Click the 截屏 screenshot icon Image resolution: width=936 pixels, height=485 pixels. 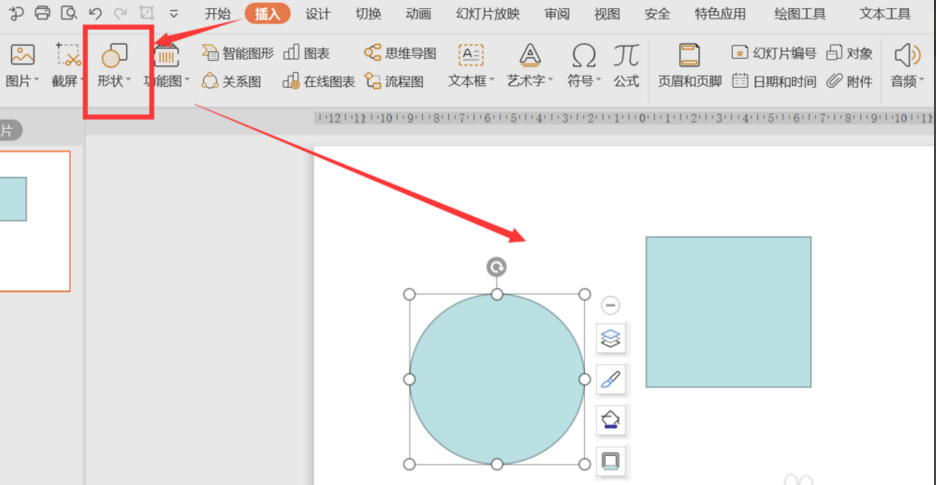pos(69,54)
